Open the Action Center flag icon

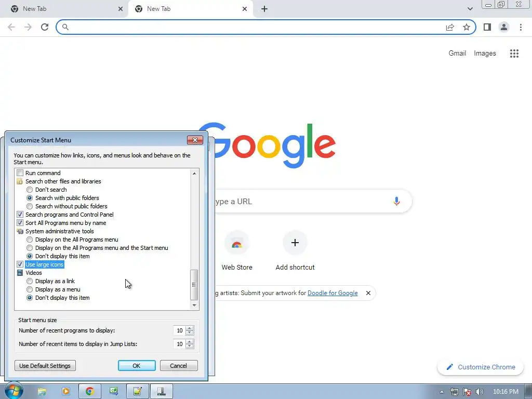pyautogui.click(x=467, y=392)
